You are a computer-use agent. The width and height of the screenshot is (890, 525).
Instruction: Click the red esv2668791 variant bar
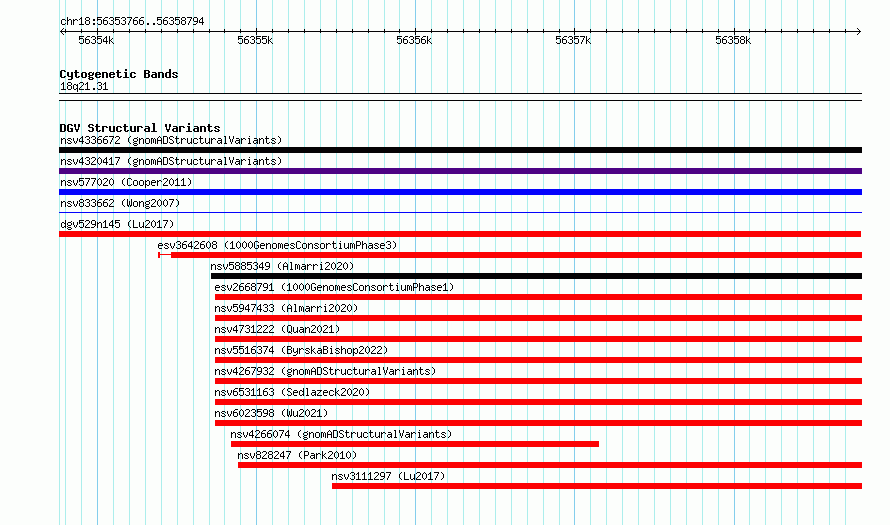pos(539,297)
